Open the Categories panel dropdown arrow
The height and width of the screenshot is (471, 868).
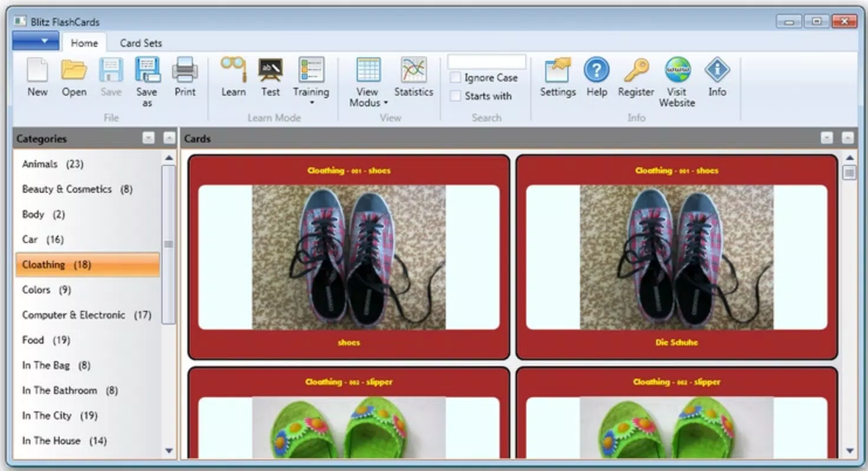(148, 138)
